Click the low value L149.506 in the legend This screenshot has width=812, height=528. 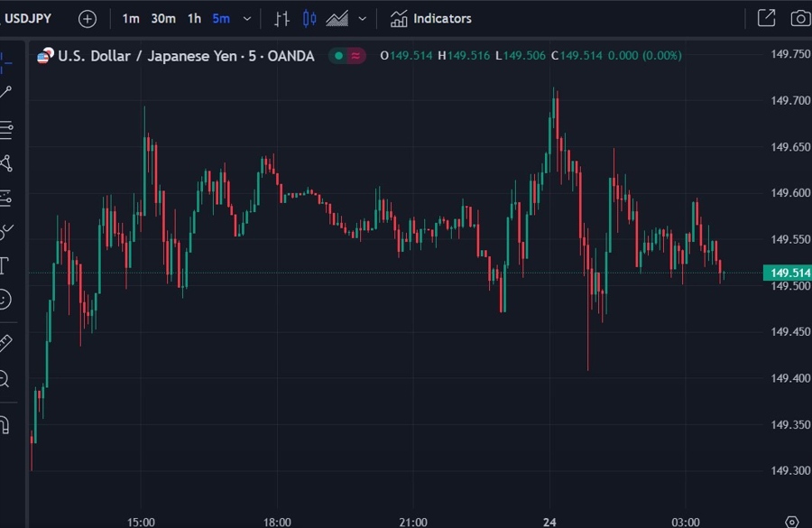pyautogui.click(x=521, y=55)
